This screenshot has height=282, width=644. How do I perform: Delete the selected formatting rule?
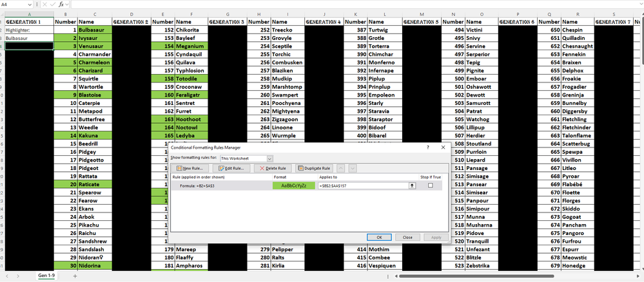273,168
